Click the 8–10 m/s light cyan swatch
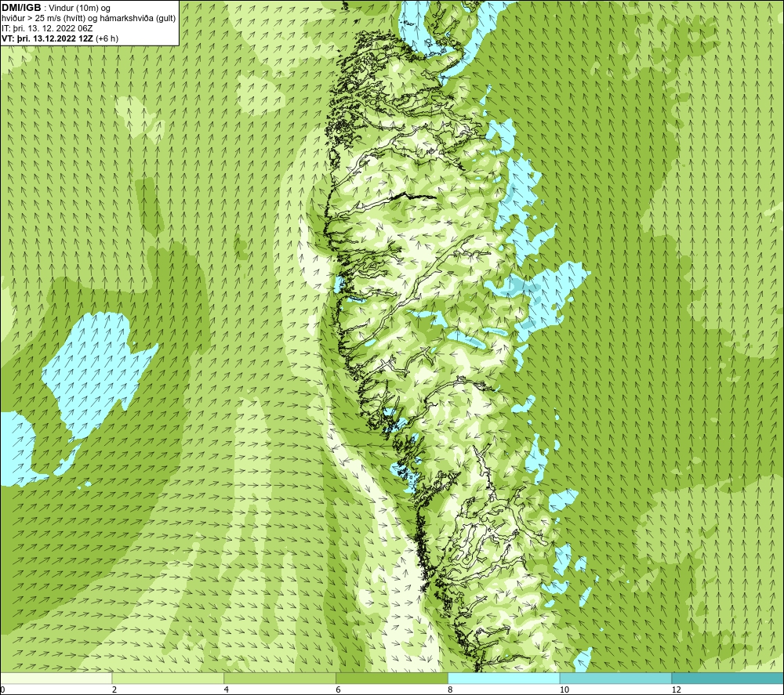This screenshot has width=784, height=695. coord(504,678)
